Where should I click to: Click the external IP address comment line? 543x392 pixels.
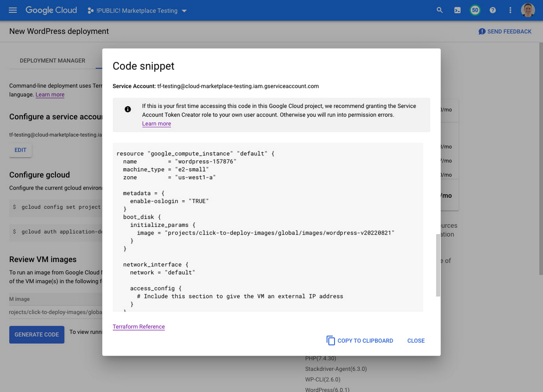[x=240, y=296]
